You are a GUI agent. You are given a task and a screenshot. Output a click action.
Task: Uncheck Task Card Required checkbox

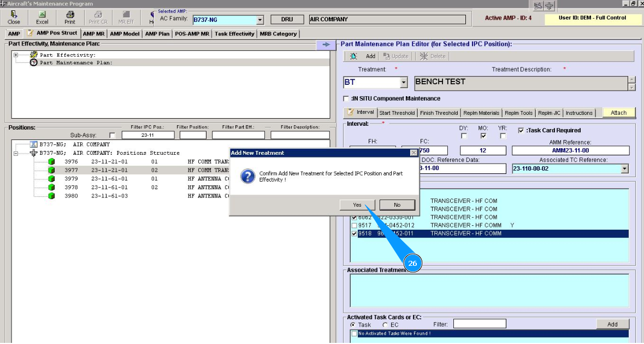click(521, 130)
